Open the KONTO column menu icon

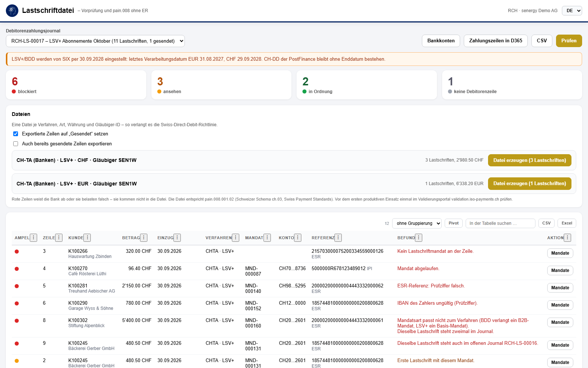[298, 238]
